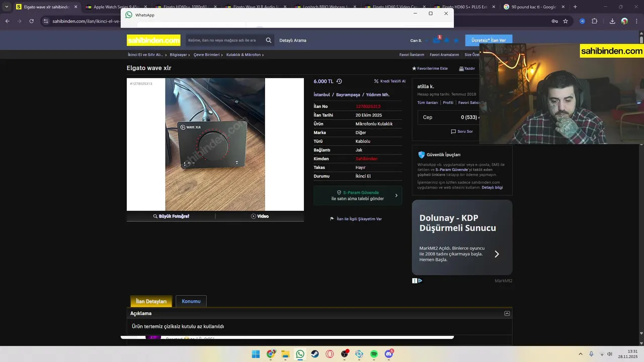The height and width of the screenshot is (362, 644).
Task: Click Bayrampaşa district link
Action: pyautogui.click(x=348, y=95)
